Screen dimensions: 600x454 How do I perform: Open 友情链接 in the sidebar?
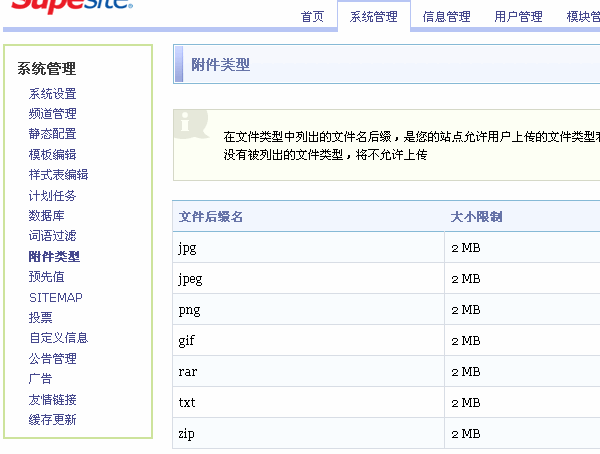click(x=52, y=400)
